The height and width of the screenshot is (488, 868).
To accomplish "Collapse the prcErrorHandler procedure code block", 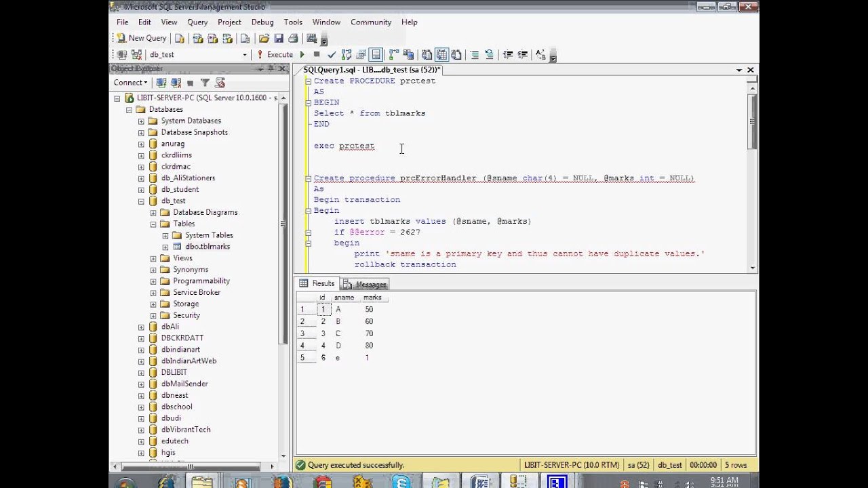I will click(308, 178).
